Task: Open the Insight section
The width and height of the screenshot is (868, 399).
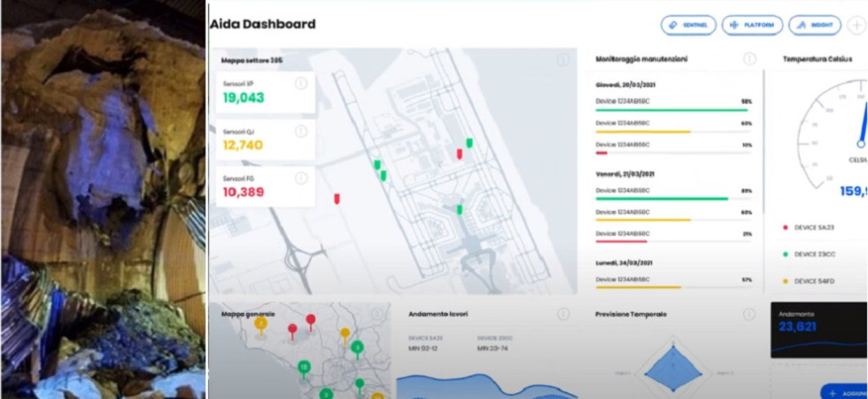Action: click(x=814, y=25)
